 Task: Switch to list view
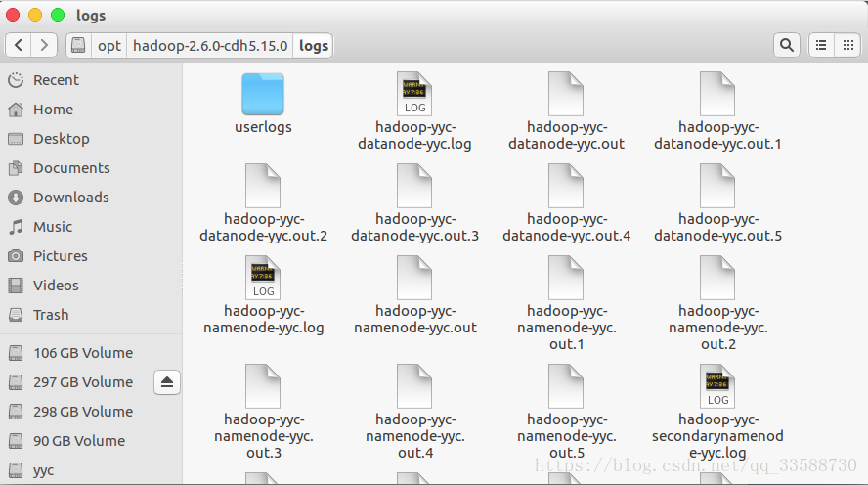click(x=821, y=45)
